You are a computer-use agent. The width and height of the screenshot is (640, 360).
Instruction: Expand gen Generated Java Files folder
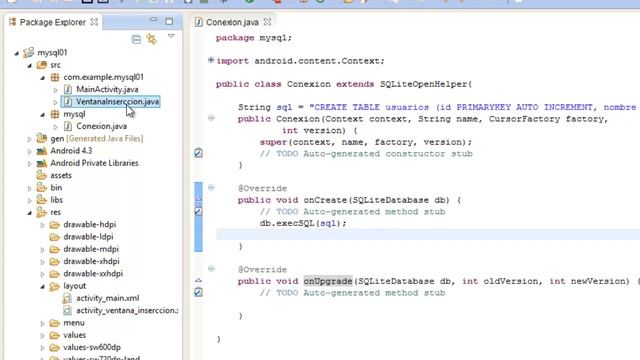(x=30, y=139)
